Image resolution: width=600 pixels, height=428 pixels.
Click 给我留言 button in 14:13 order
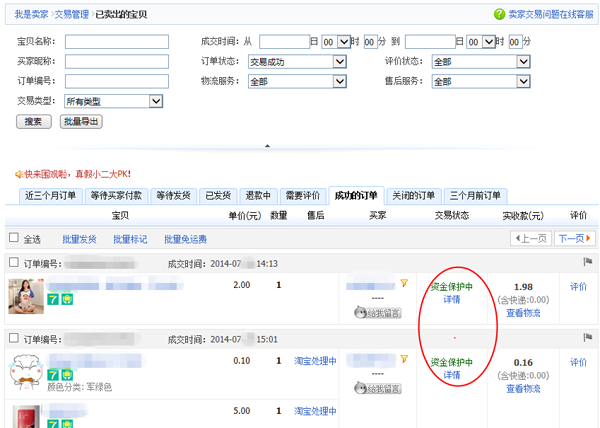(x=378, y=313)
